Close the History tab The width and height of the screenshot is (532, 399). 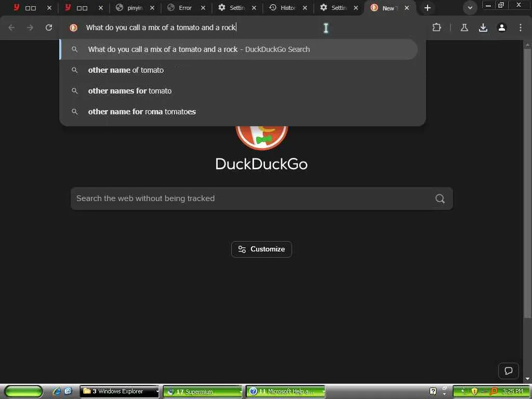coord(304,8)
